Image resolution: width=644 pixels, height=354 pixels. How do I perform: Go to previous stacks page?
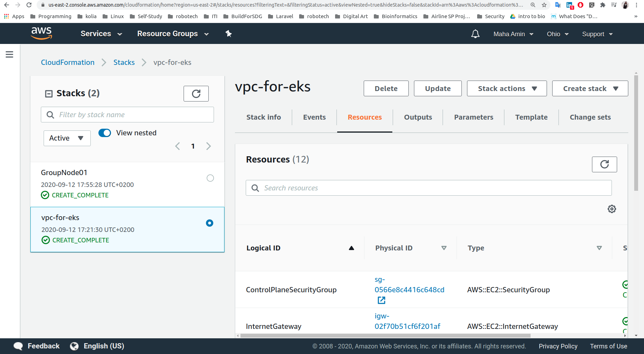[x=178, y=146]
